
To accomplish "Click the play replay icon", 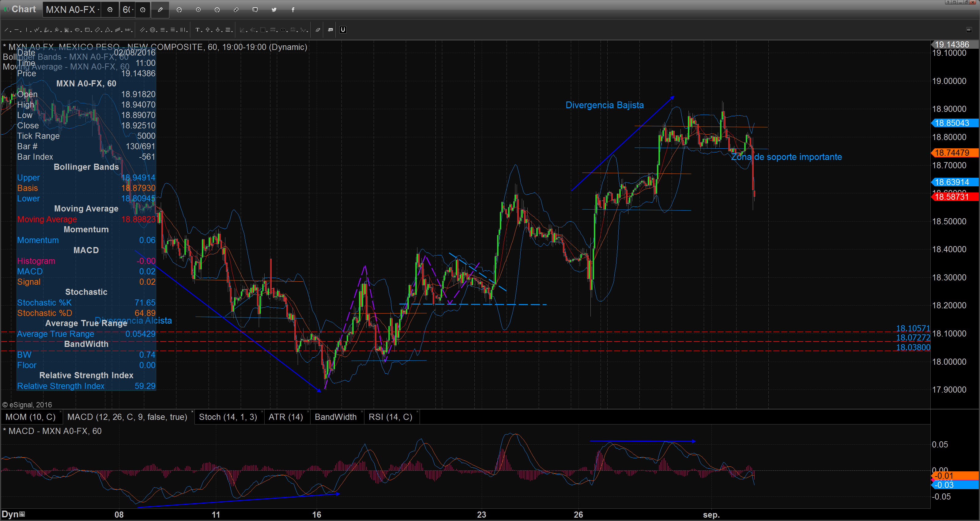I will [198, 10].
